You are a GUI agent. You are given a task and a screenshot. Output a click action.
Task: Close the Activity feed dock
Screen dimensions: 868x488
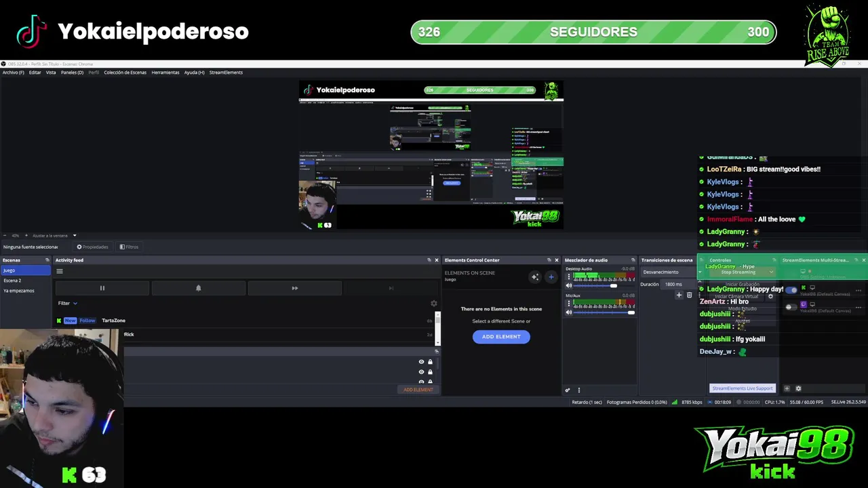coord(436,260)
